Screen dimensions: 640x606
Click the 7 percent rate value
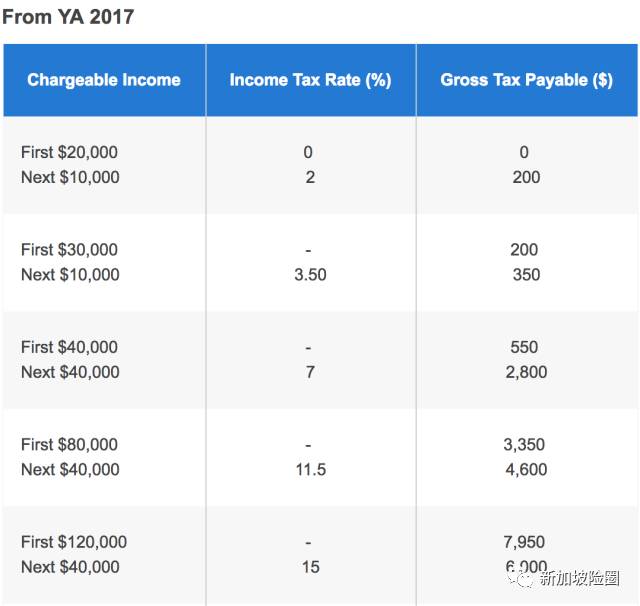pos(310,372)
